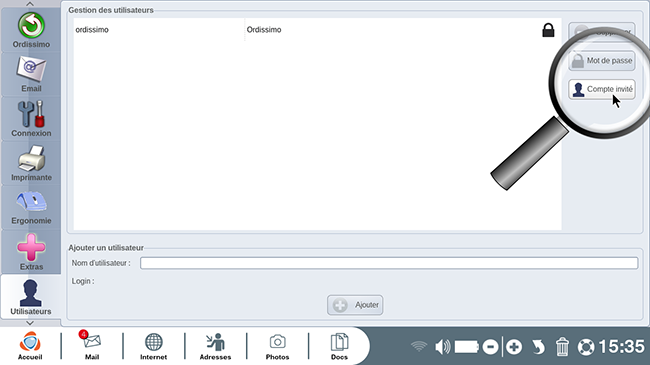Click the Mot de passe button
Image resolution: width=650 pixels, height=365 pixels.
click(x=601, y=61)
